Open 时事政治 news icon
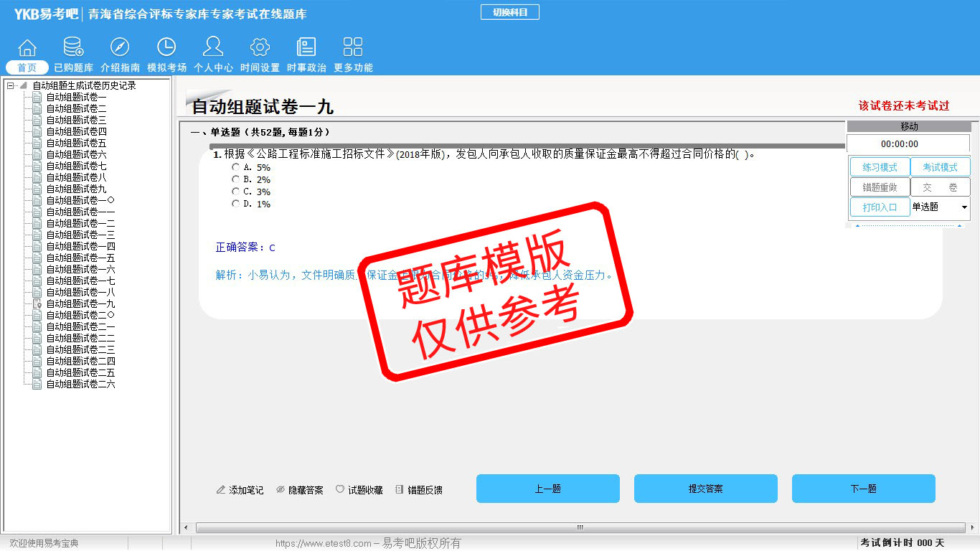The width and height of the screenshot is (980, 551). coord(306,48)
